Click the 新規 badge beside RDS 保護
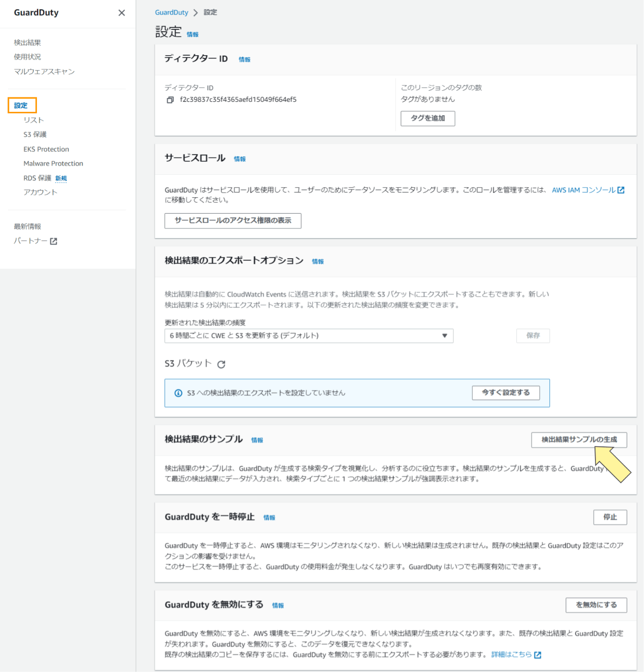 [x=61, y=179]
